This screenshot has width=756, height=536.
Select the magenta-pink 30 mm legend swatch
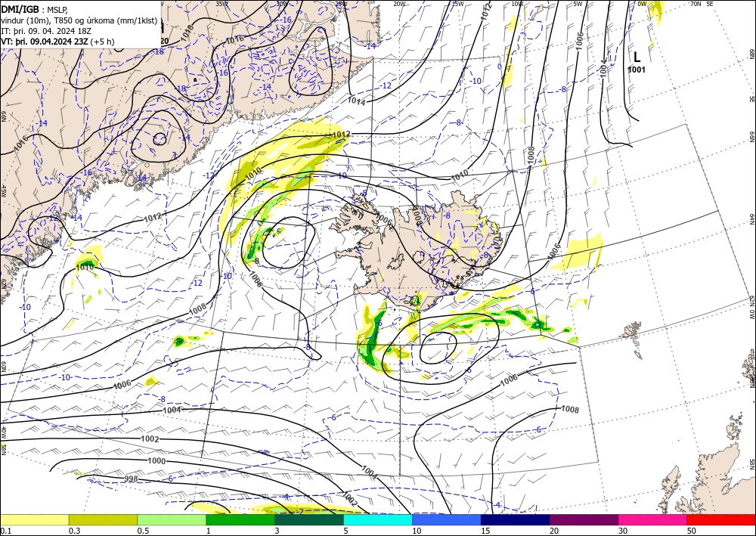[653, 519]
